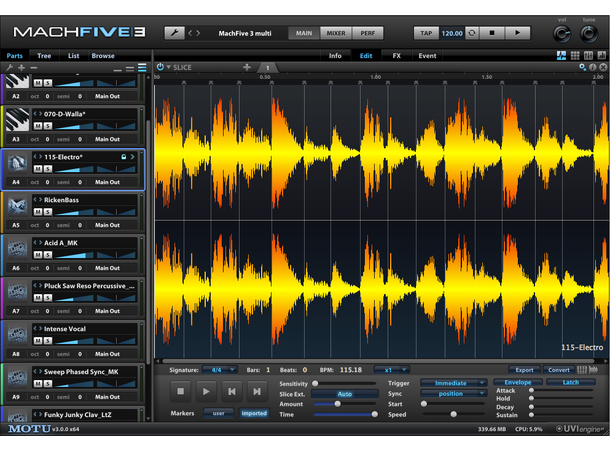The height and width of the screenshot is (450, 610).
Task: Switch parts list to minimal view size
Action: (x=117, y=70)
